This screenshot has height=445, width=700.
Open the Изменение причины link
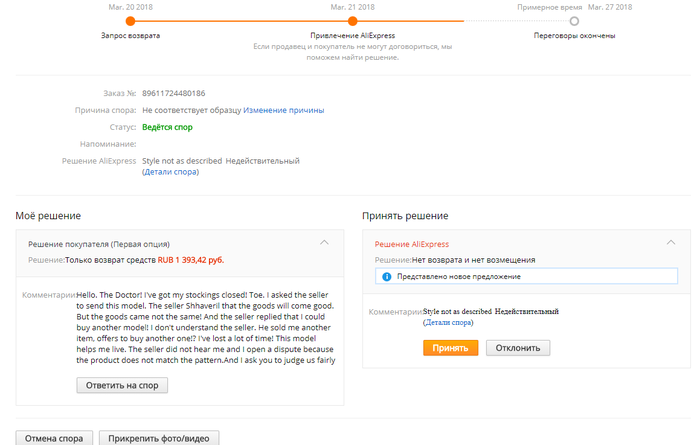[283, 110]
